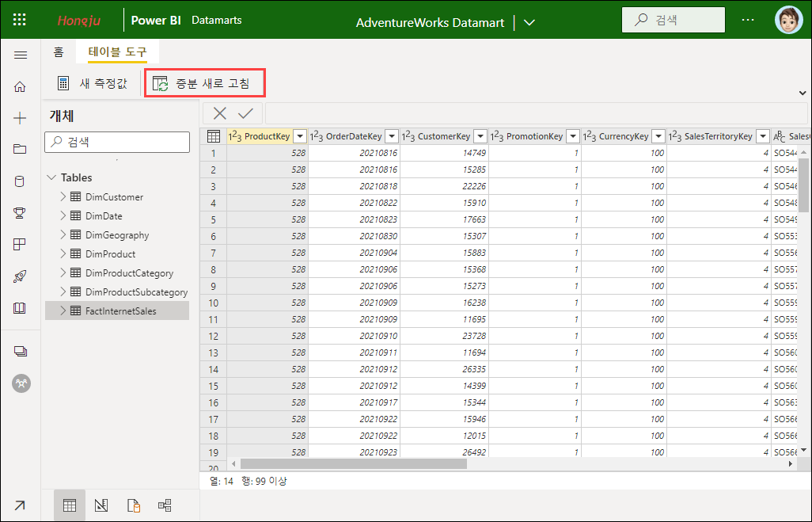The width and height of the screenshot is (812, 522).
Task: Switch to Data grid view icon
Action: tap(70, 505)
